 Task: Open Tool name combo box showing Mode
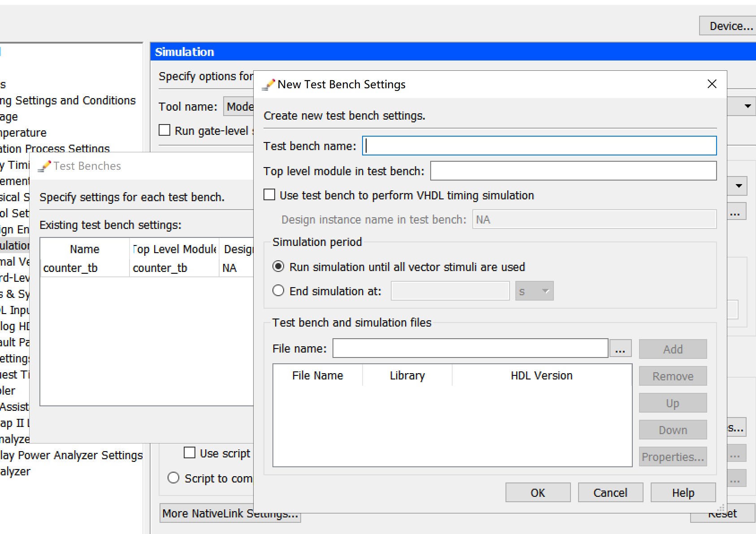coord(239,106)
